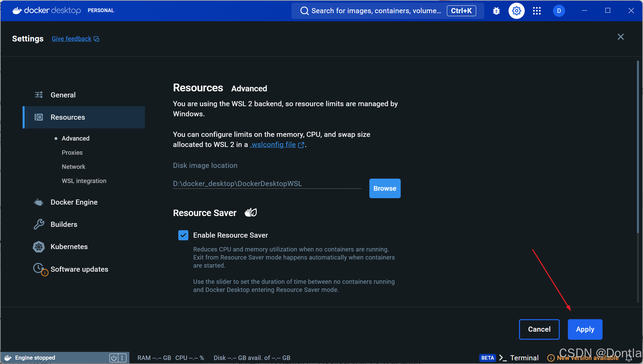
Task: Select the Network sub-item
Action: tap(73, 167)
